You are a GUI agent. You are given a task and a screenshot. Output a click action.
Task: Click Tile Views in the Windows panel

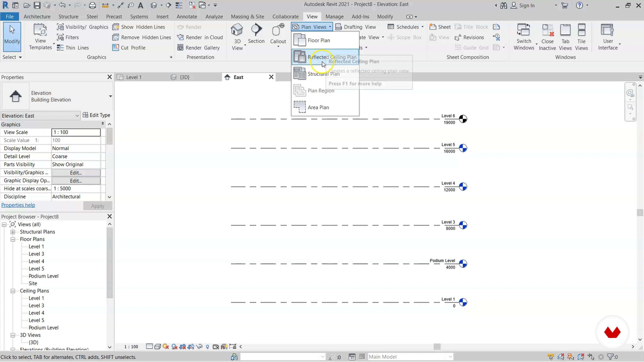pyautogui.click(x=581, y=37)
